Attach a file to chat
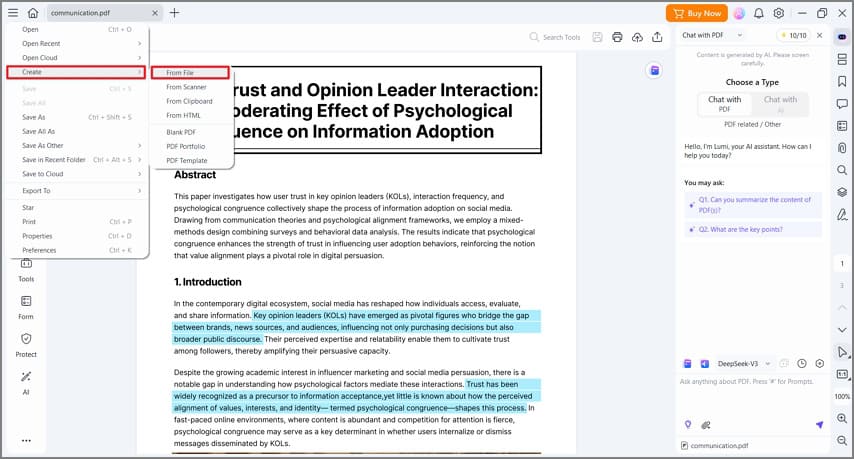This screenshot has width=854, height=459. [706, 425]
